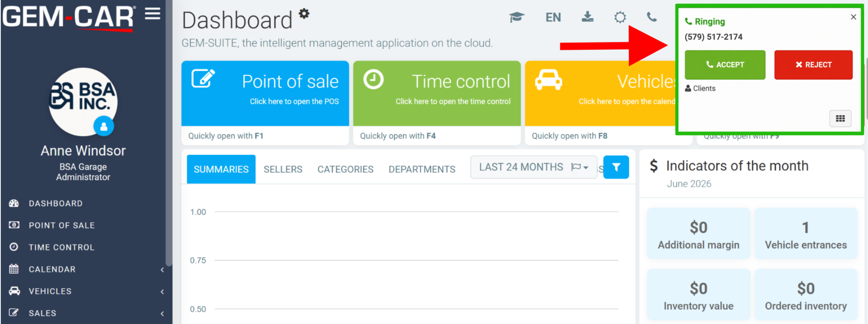This screenshot has height=324, width=868.
Task: Click the caller number (579) 517-2174
Action: [x=714, y=37]
